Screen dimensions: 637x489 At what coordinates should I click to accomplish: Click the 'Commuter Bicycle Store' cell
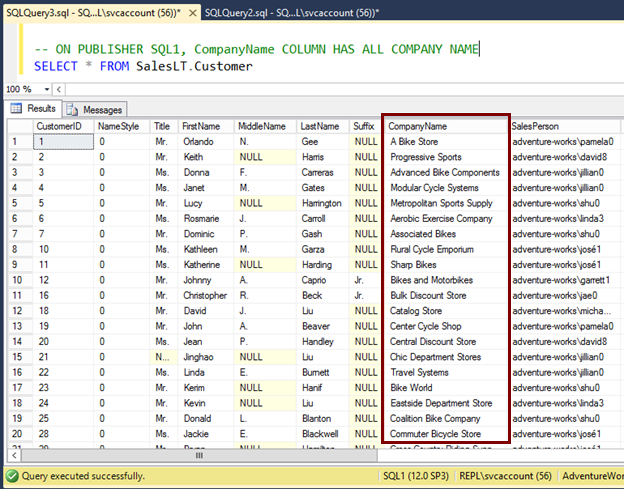(436, 434)
